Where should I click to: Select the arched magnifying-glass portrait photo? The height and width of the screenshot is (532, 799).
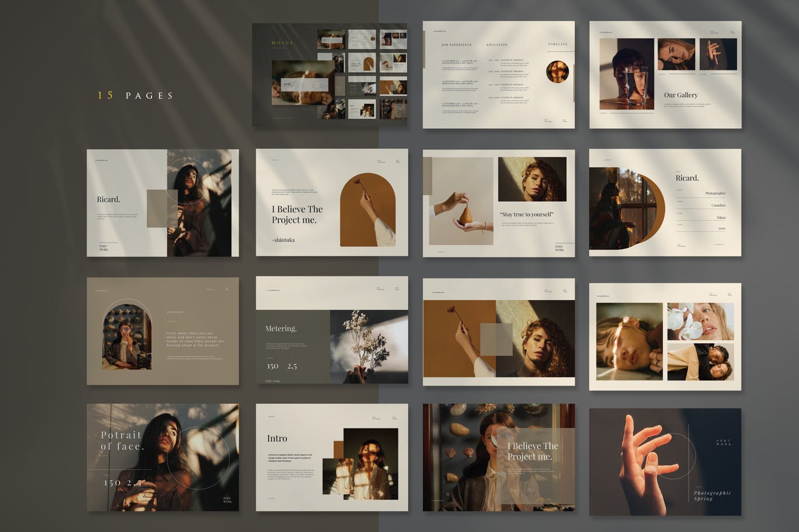(x=127, y=337)
